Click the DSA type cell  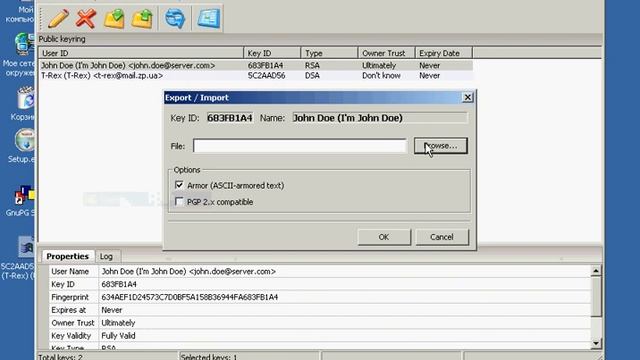tap(312, 76)
